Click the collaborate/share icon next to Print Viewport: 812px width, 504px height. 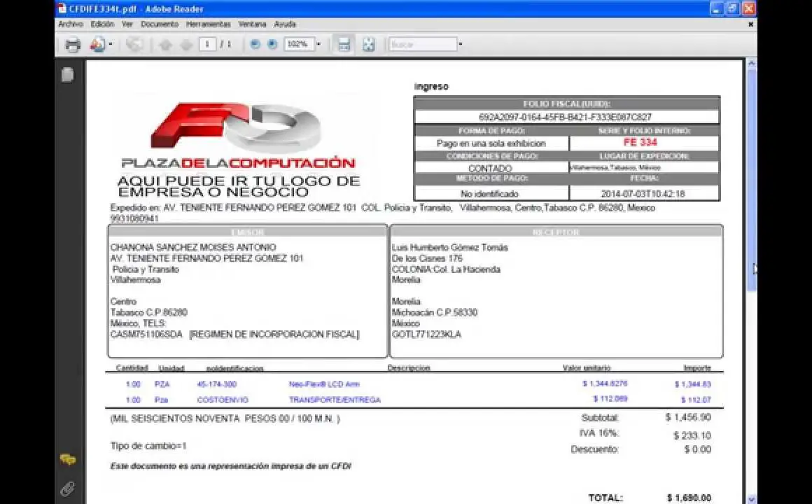coord(97,45)
